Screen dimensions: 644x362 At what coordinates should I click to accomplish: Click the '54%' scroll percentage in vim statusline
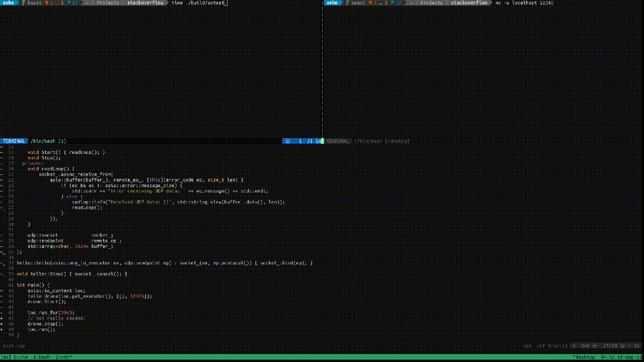point(586,346)
